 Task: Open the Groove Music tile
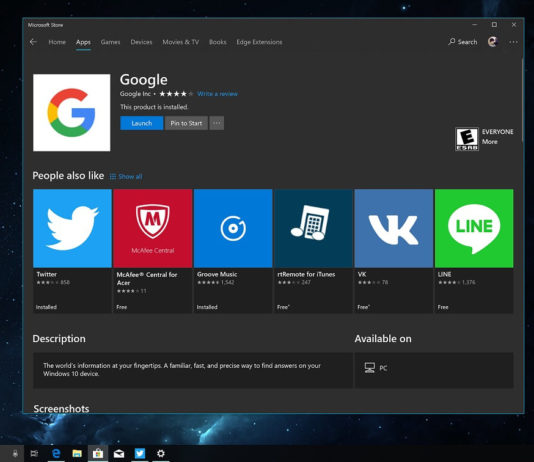tap(233, 251)
